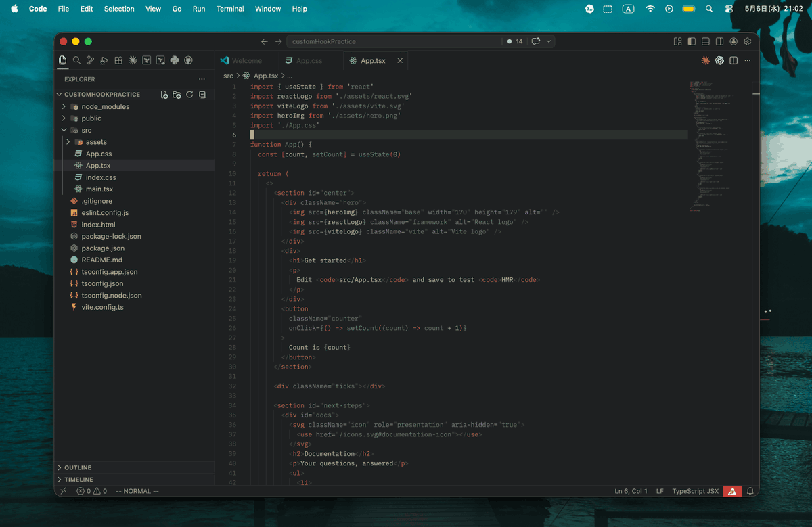Click the New File icon in Explorer
The image size is (812, 527).
click(164, 95)
